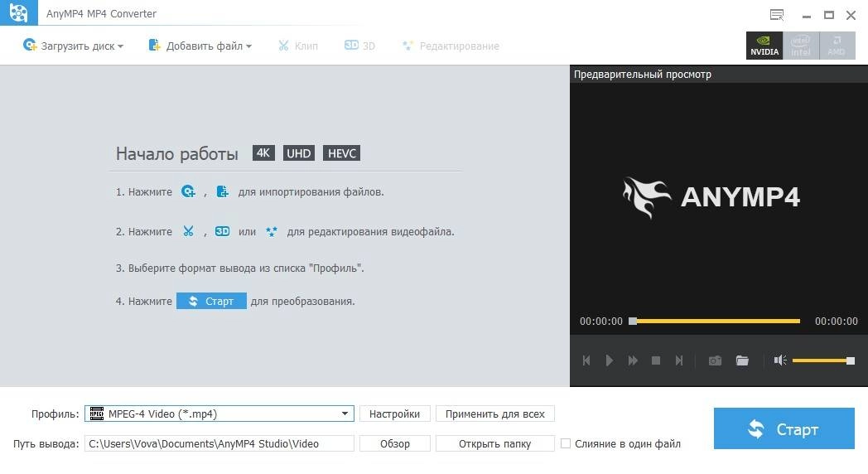The height and width of the screenshot is (474, 868).
Task: Click the large Старт convert button
Action: click(x=784, y=428)
